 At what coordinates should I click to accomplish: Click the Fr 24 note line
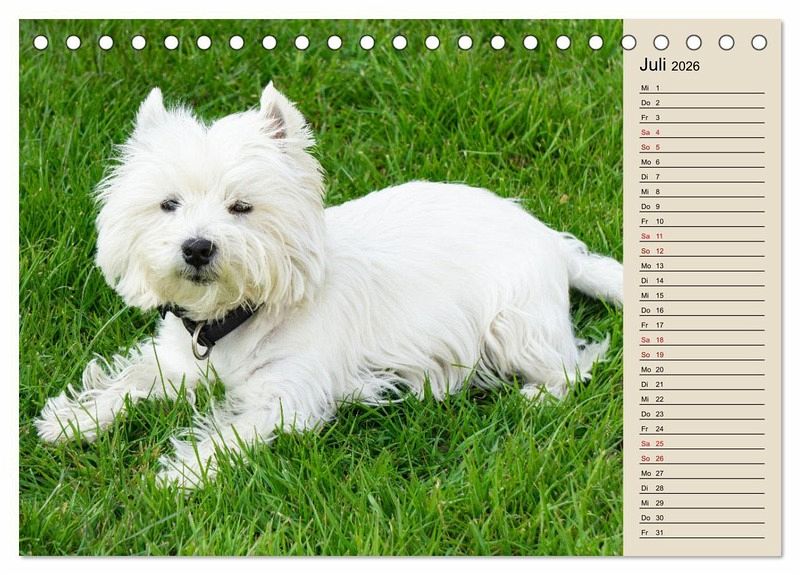(x=700, y=428)
